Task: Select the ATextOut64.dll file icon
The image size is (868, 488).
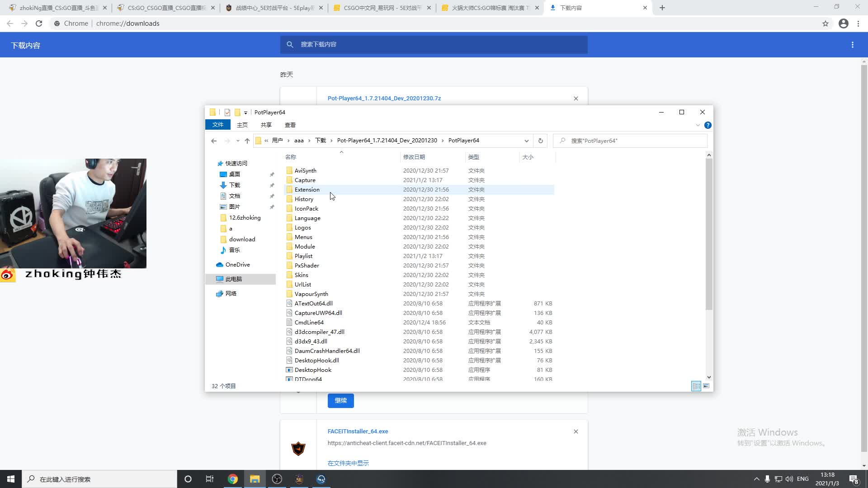Action: 289,303
